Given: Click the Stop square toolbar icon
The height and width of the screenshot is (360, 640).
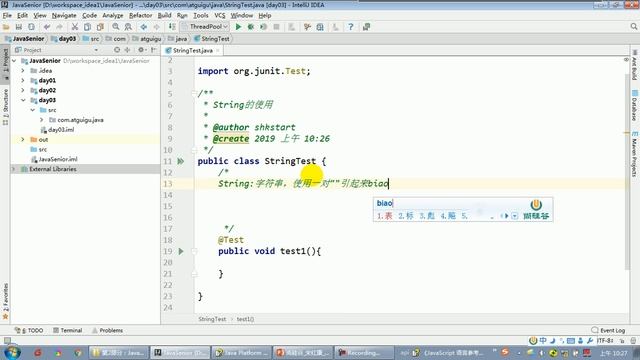Looking at the screenshot, I should coord(276,27).
